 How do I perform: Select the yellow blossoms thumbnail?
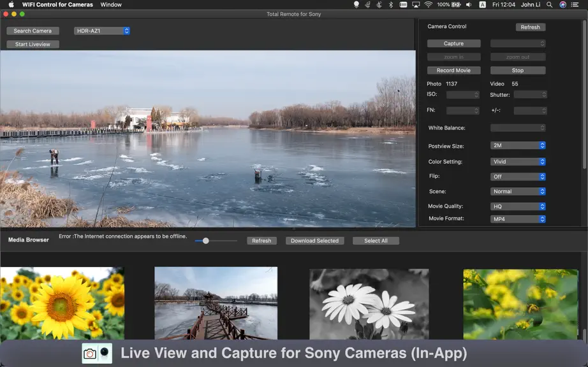click(521, 304)
